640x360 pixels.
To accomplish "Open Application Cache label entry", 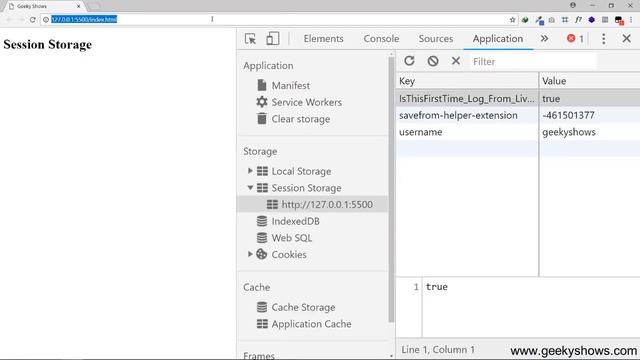I will 311,324.
